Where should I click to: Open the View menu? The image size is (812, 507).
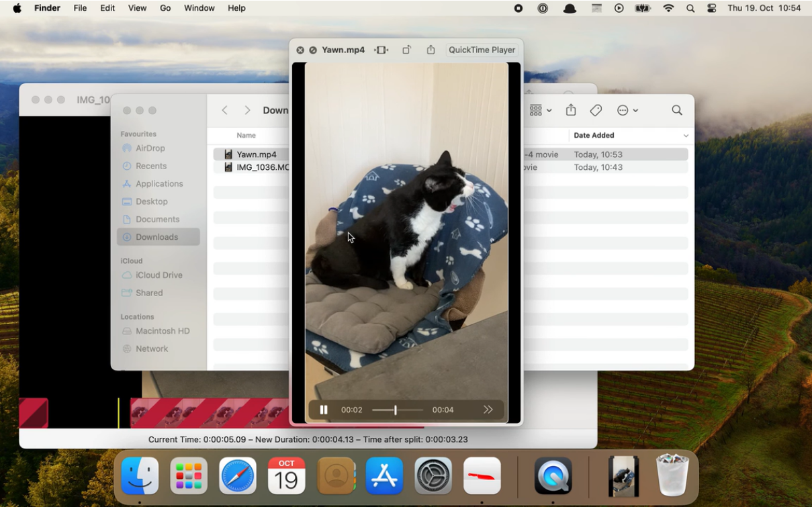(137, 8)
